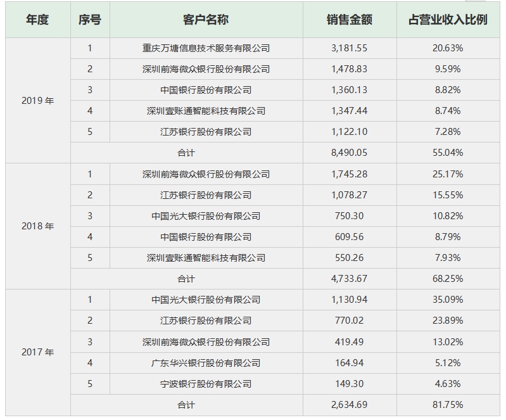Click 2017 total percentage 81.75%
Viewport: 506px width, 420px height.
pos(448,405)
